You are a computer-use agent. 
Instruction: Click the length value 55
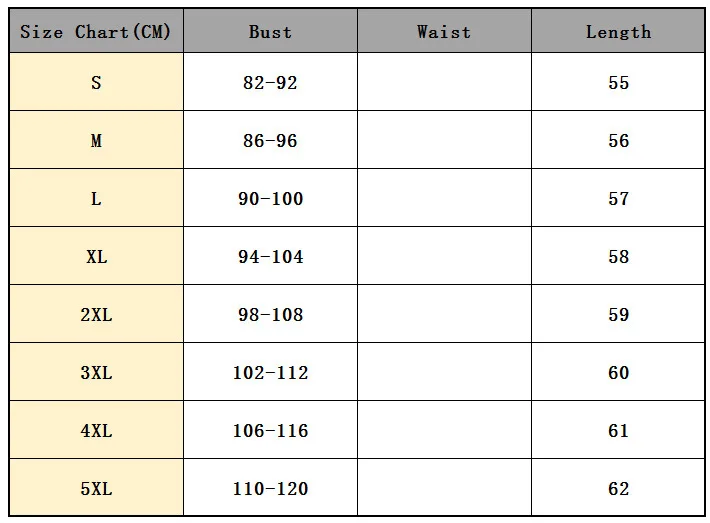(618, 83)
